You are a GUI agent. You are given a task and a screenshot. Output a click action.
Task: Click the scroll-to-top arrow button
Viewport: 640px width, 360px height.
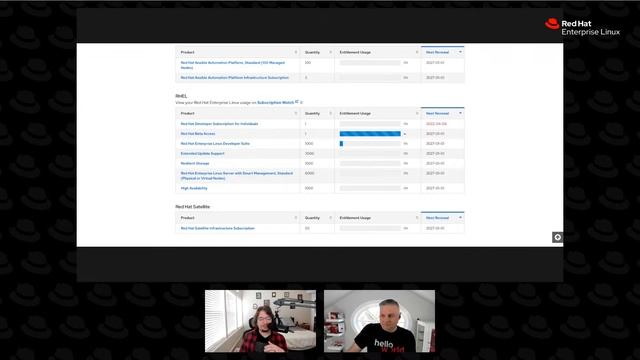pos(558,237)
